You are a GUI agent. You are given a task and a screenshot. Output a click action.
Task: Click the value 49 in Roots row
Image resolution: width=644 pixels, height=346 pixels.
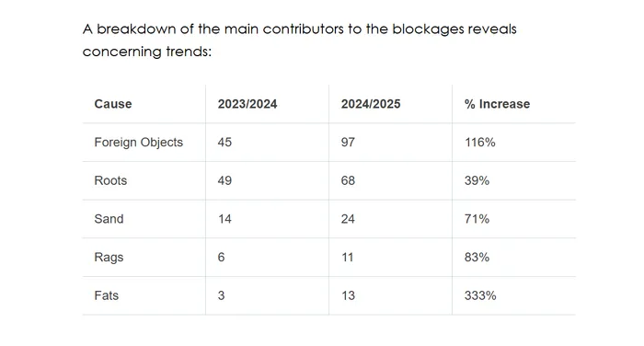click(224, 180)
